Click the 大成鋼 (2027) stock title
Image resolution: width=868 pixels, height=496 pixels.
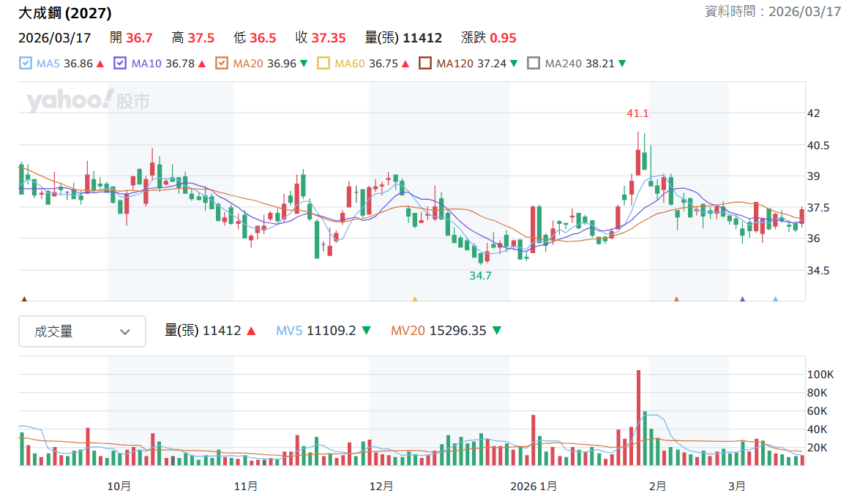tap(64, 12)
